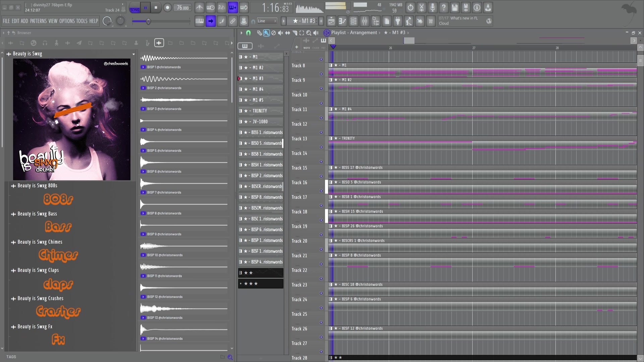
Task: Toggle the countdown before recording button
Action: click(222, 7)
